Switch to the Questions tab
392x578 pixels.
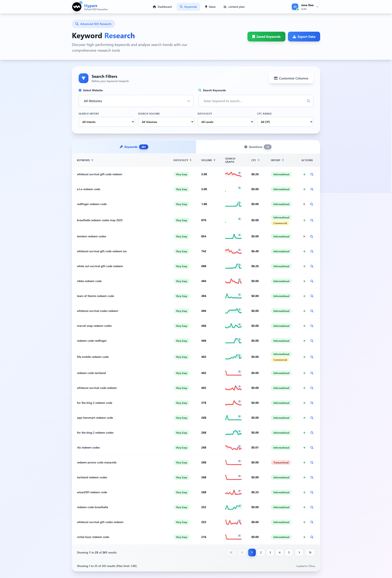pyautogui.click(x=258, y=147)
